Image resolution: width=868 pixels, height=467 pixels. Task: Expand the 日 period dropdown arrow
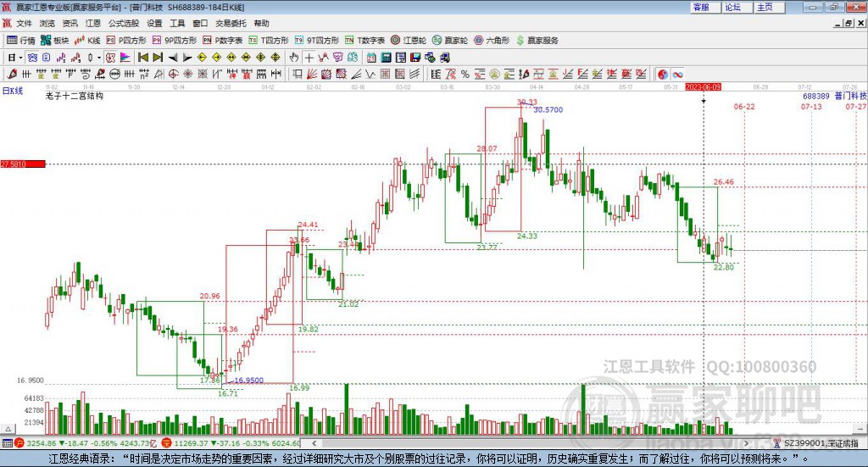pos(21,58)
